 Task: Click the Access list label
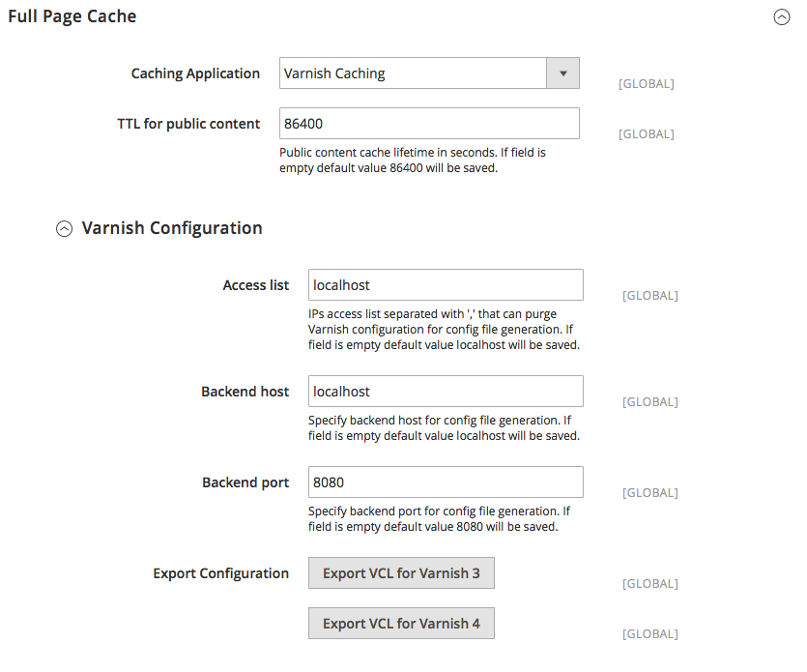(256, 285)
